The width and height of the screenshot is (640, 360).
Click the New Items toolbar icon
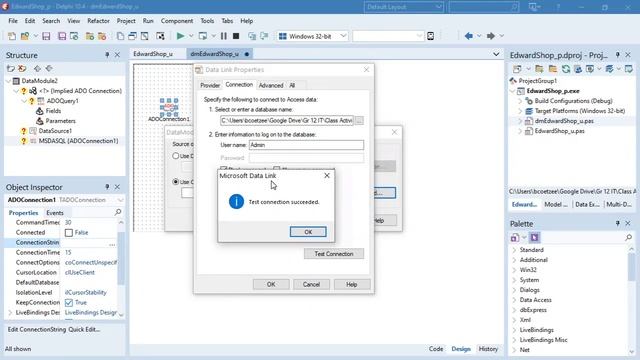(12, 36)
